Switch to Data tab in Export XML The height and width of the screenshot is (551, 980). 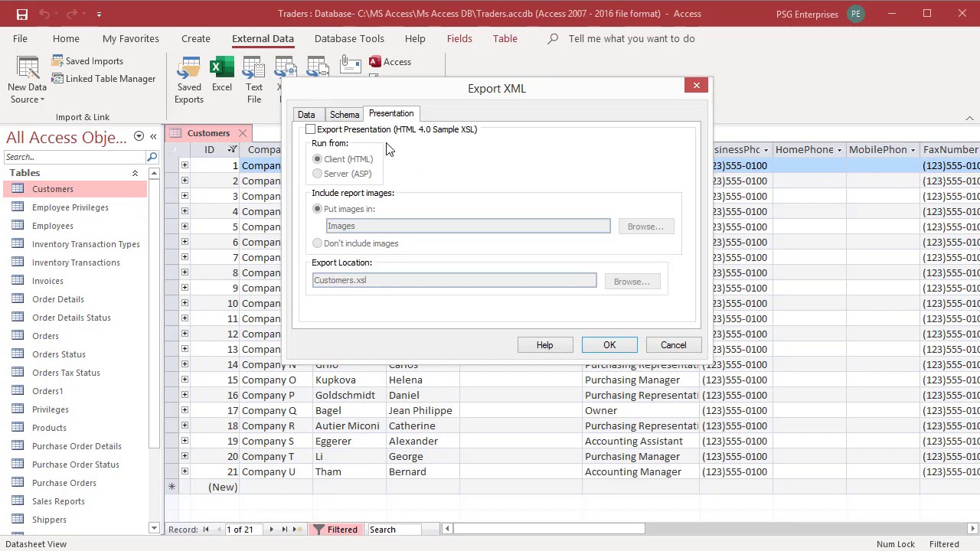pos(306,114)
